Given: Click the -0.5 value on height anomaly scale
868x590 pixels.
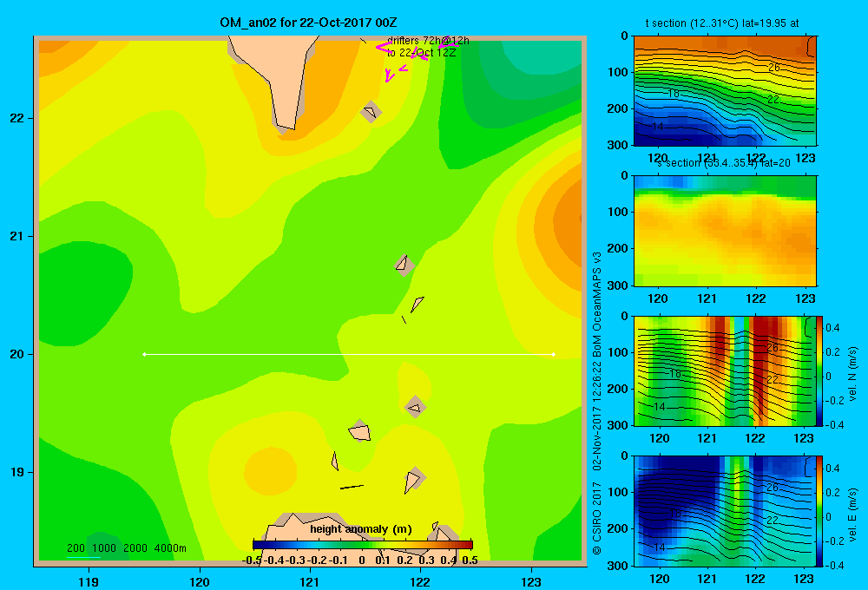Looking at the screenshot, I should pos(252,560).
